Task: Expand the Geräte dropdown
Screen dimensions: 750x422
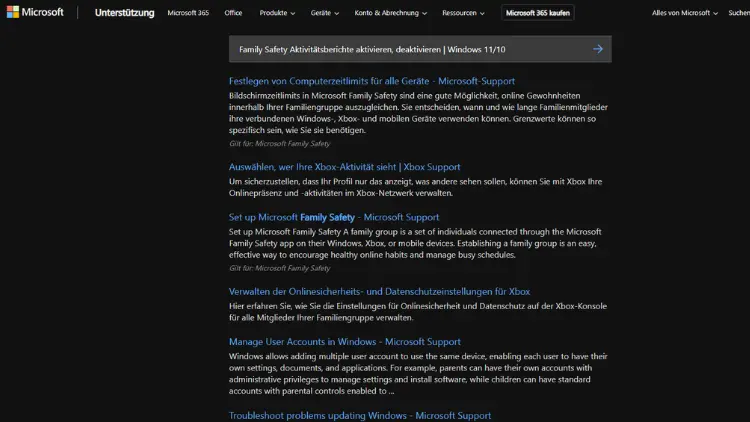Action: (325, 13)
